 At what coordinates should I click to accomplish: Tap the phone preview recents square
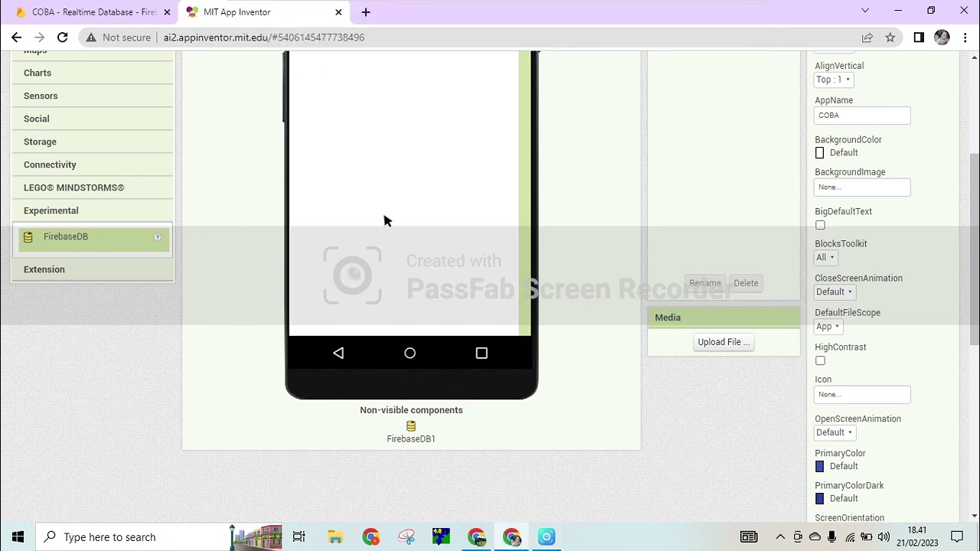[482, 353]
